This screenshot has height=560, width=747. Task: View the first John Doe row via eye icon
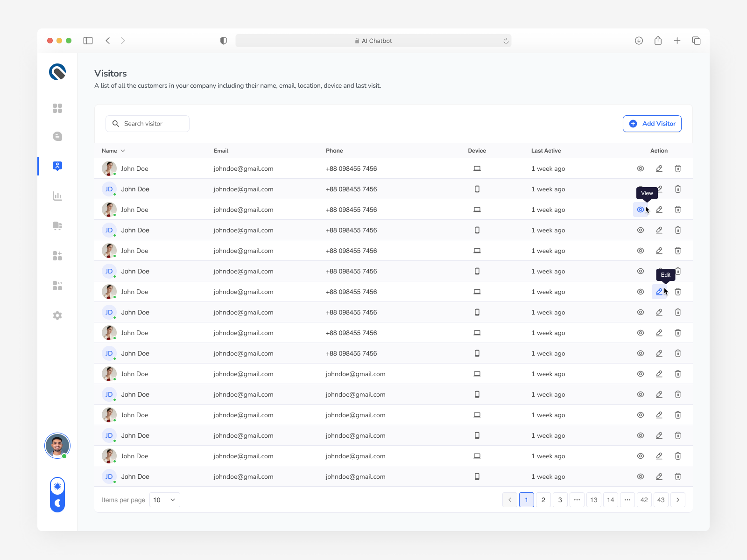[640, 168]
